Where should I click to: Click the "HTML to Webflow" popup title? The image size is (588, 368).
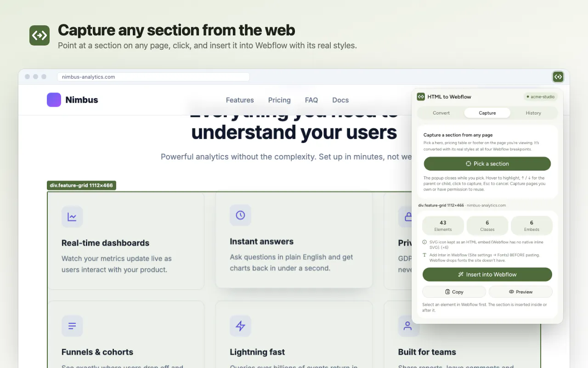pyautogui.click(x=449, y=97)
